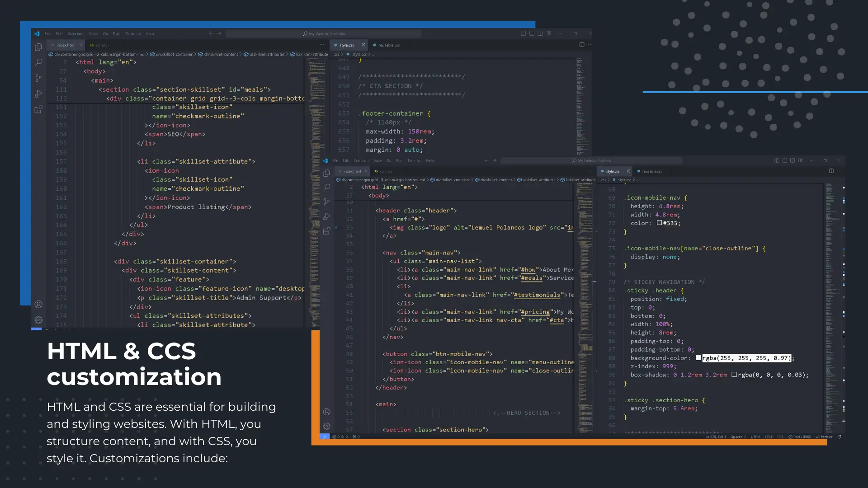Screen dimensions: 868x488
Task: Click the Ln 675, Col 1 position indicator
Action: (x=716, y=436)
